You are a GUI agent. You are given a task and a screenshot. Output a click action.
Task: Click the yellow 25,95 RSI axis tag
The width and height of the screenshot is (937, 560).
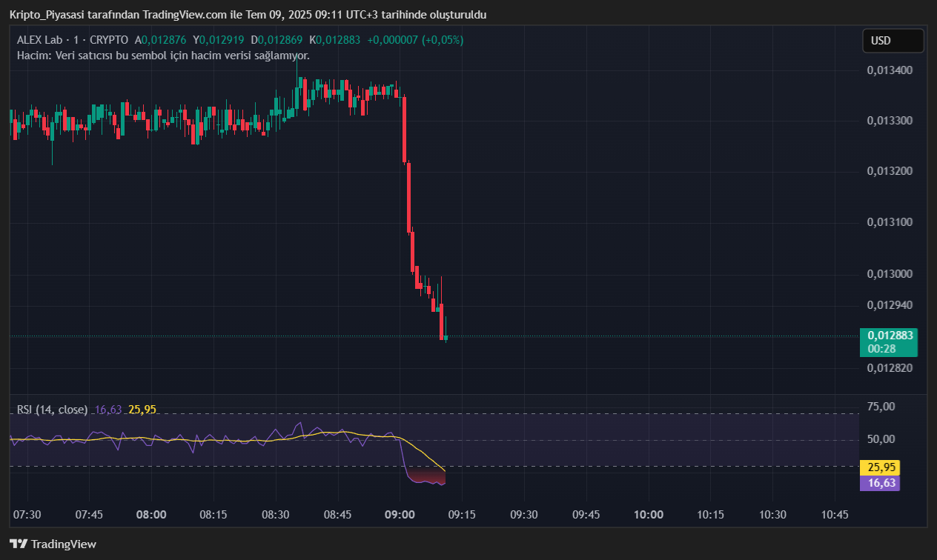(878, 468)
